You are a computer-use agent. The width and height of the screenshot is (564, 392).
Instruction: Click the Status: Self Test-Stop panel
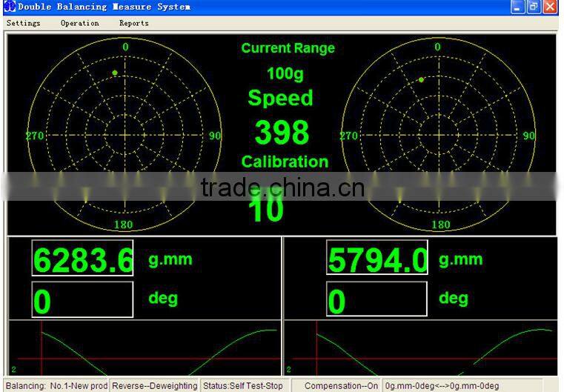[x=244, y=385]
